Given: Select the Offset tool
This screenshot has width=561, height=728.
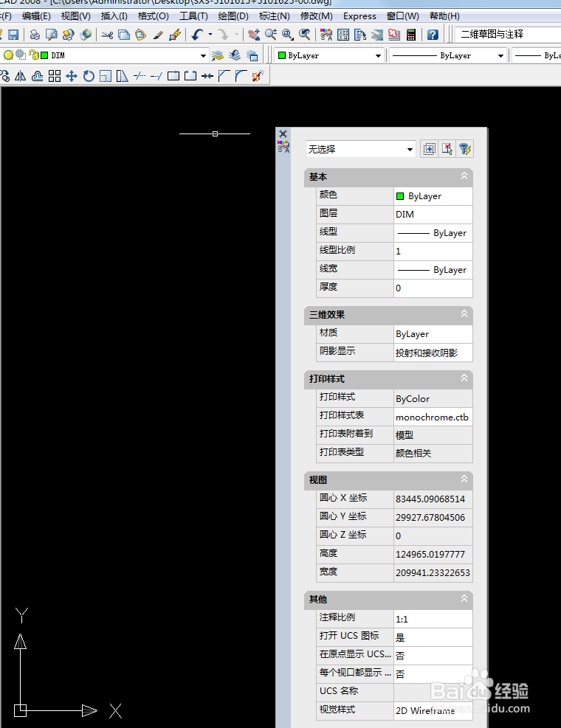Looking at the screenshot, I should pyautogui.click(x=37, y=76).
